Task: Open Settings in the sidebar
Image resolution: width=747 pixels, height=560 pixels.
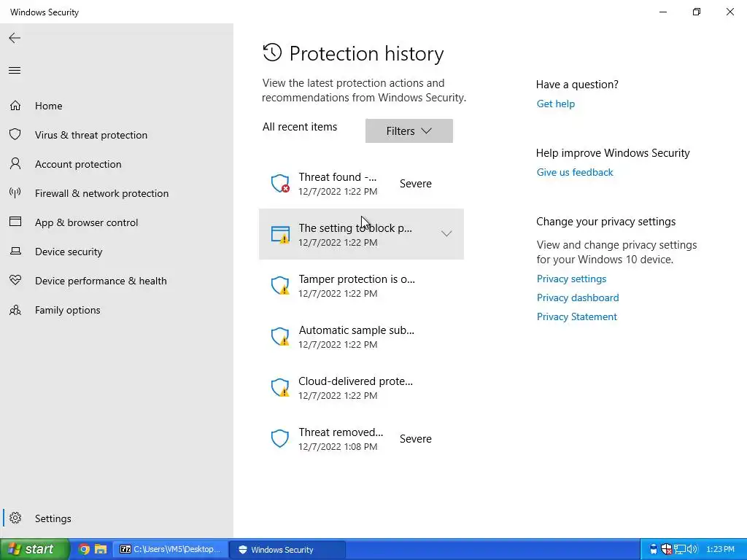Action: (x=53, y=518)
